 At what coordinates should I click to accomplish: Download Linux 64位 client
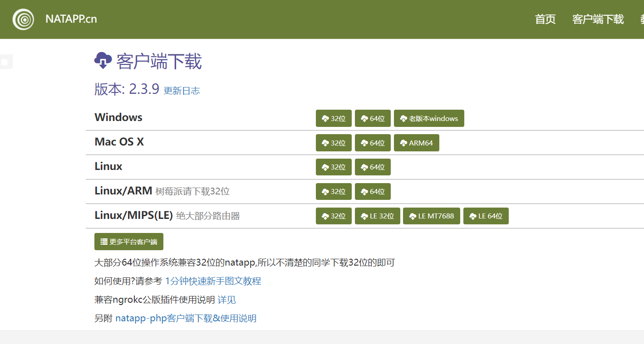[x=373, y=167]
